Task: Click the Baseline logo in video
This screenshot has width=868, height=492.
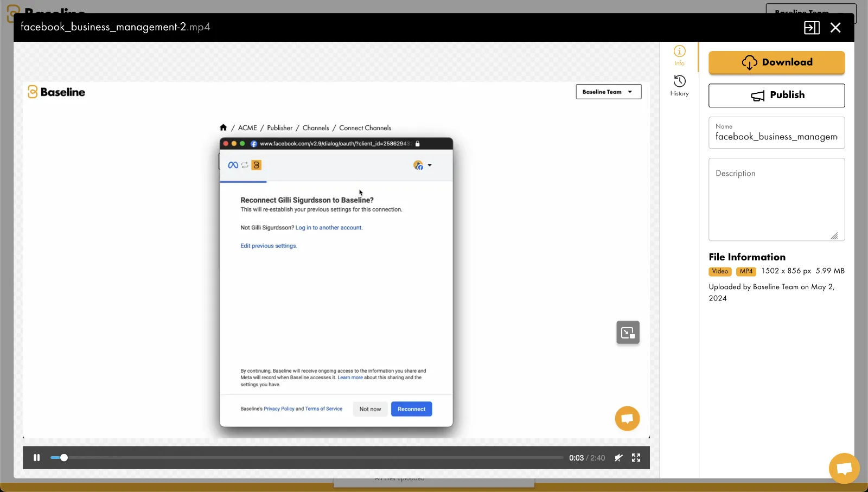Action: pyautogui.click(x=56, y=92)
